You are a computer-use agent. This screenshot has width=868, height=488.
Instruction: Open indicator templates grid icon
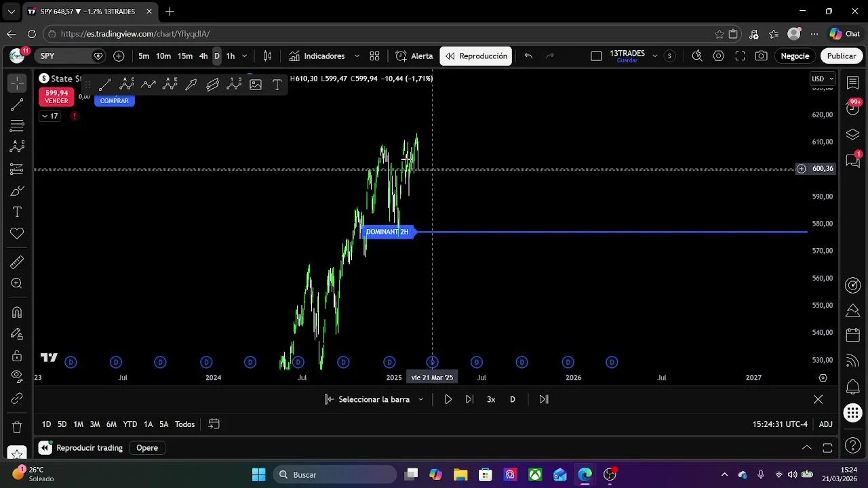374,56
